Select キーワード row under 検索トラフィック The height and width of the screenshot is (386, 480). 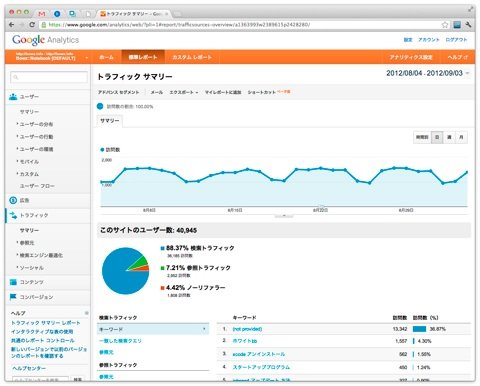click(x=153, y=329)
